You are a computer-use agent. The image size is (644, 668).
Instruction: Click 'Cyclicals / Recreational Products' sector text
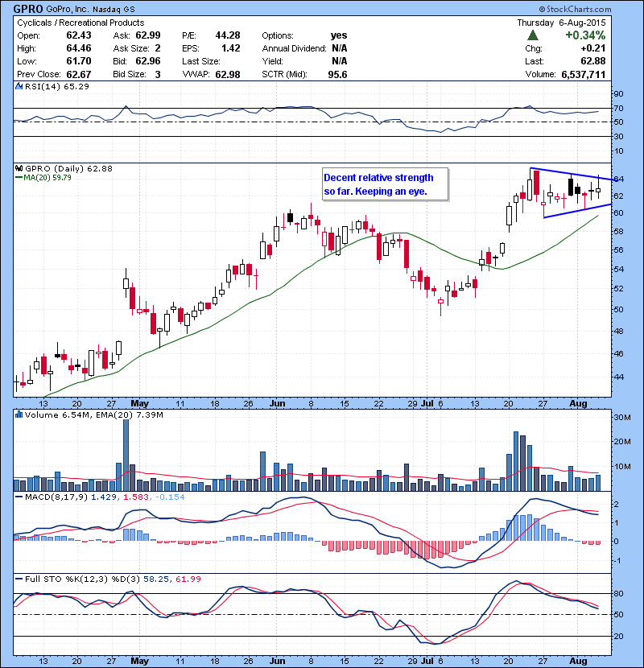pyautogui.click(x=80, y=23)
